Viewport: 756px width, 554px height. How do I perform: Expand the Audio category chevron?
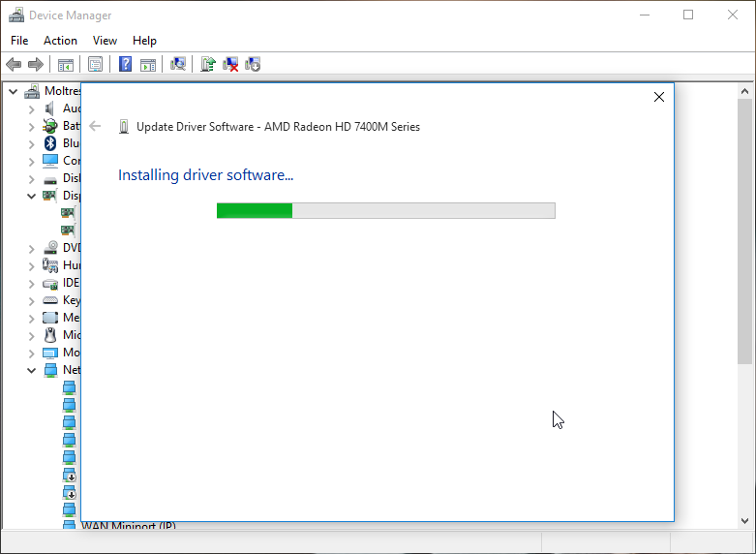(31, 109)
